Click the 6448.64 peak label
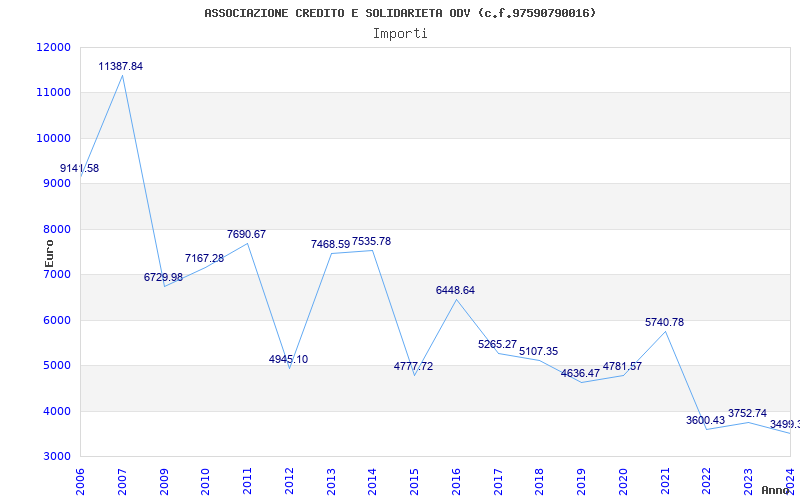 click(x=455, y=290)
